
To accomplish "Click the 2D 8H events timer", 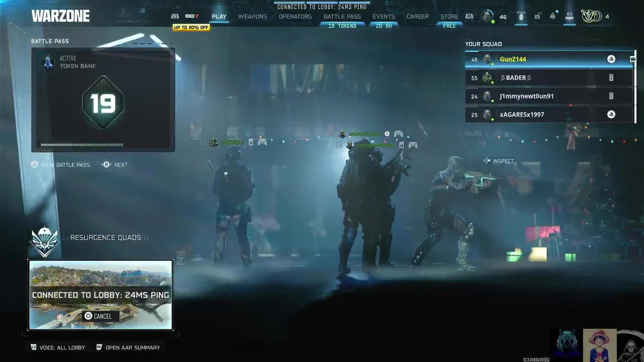I will [384, 26].
